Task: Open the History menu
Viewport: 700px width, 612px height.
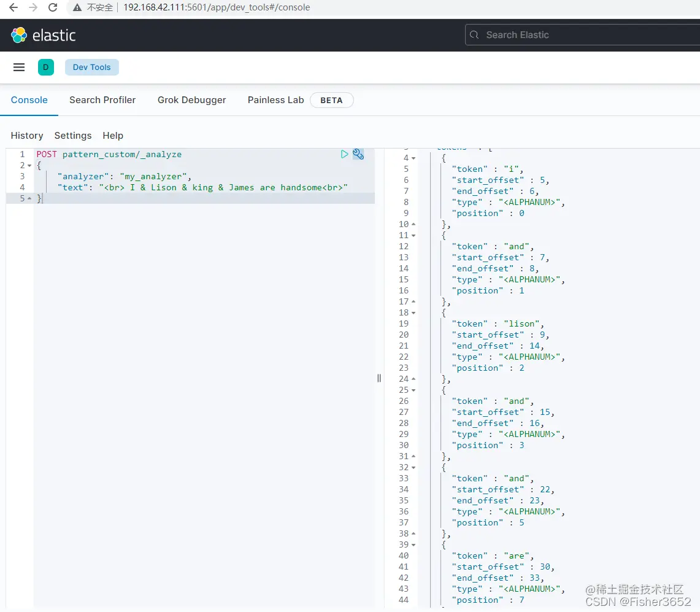Action: [27, 136]
